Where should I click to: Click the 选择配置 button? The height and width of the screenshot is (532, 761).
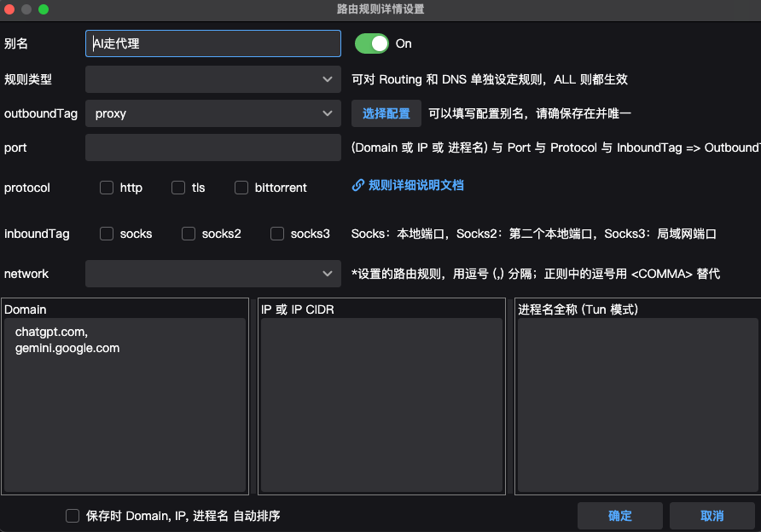(x=386, y=113)
